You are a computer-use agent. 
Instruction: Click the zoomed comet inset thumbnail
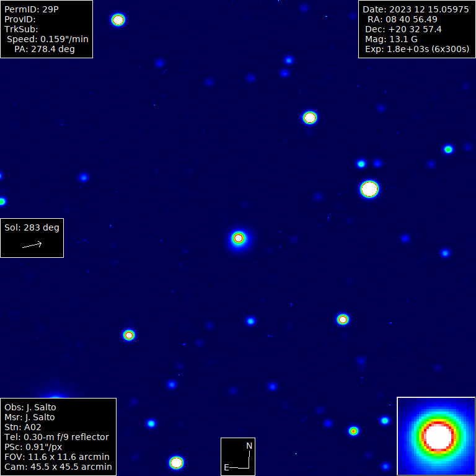pos(436,436)
